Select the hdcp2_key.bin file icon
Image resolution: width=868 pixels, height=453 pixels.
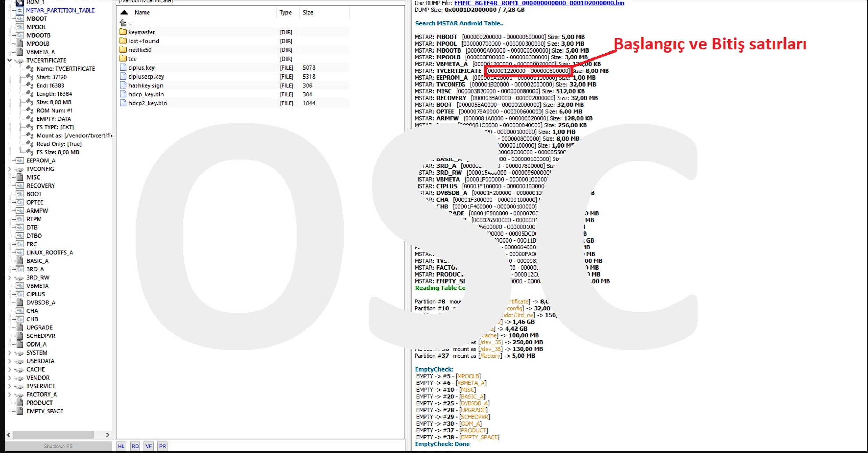pyautogui.click(x=123, y=103)
